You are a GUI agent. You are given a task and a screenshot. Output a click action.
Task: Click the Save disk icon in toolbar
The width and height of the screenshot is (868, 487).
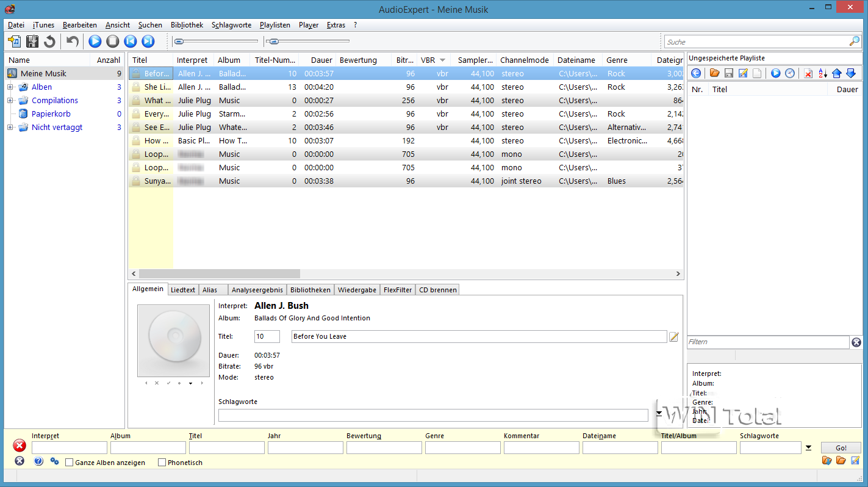click(32, 41)
